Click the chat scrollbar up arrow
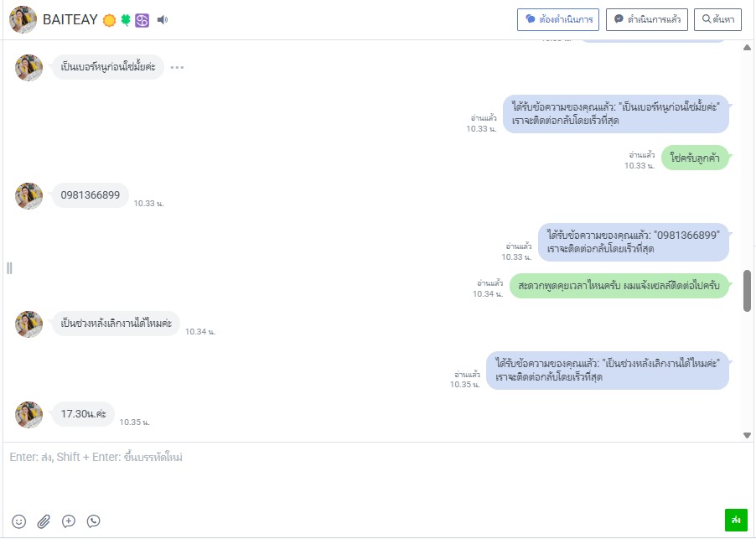 point(747,47)
